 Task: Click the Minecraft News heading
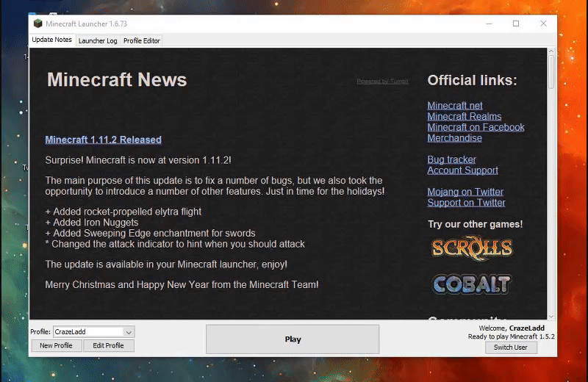[117, 80]
